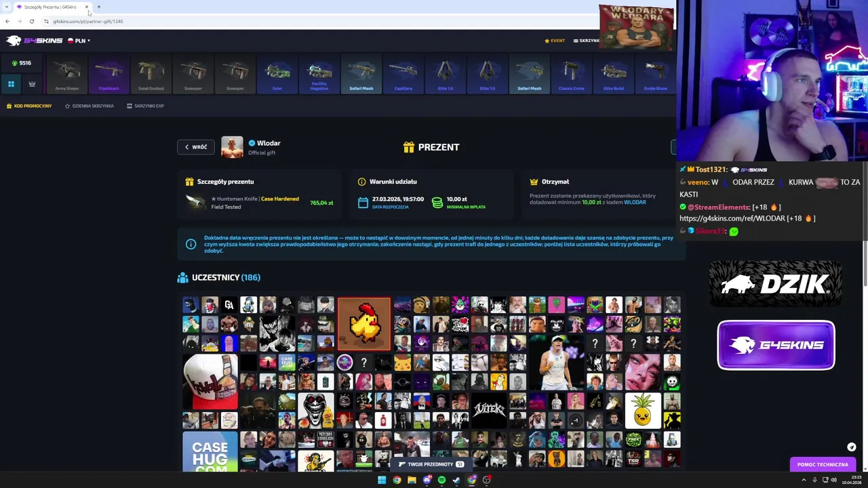Screen dimensions: 868x488
Task: Click the info icon beside Warunki udziału
Action: tap(362, 182)
